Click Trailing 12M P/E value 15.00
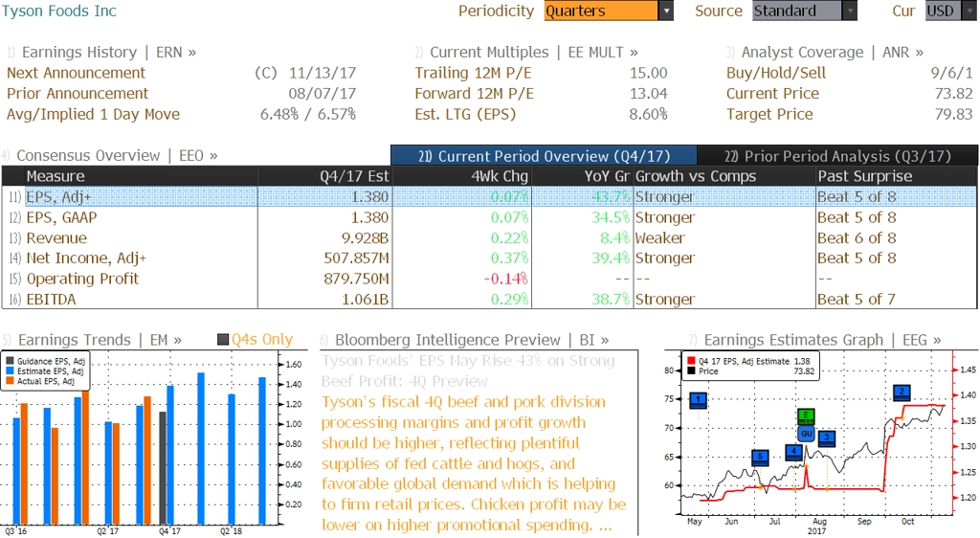This screenshot has width=980, height=538. pyautogui.click(x=648, y=73)
